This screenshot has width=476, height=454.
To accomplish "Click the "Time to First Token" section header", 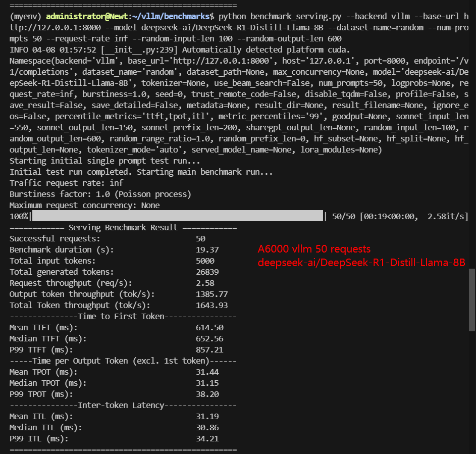I will pos(121,317).
